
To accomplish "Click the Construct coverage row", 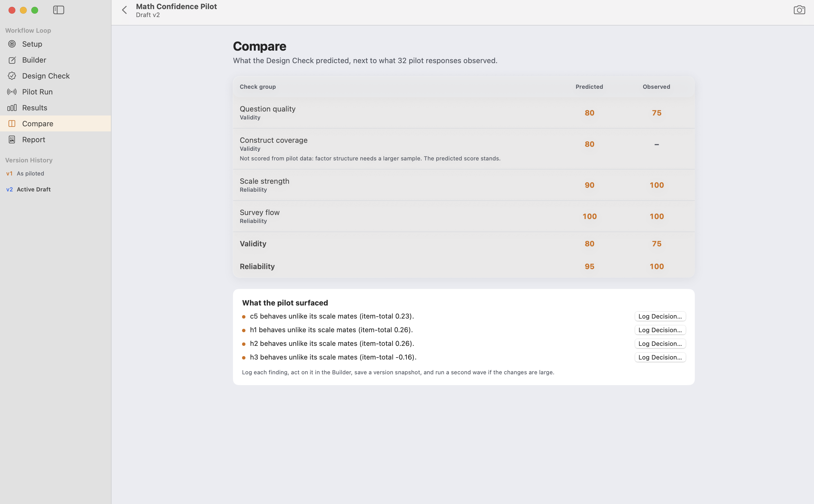I will click(x=464, y=149).
